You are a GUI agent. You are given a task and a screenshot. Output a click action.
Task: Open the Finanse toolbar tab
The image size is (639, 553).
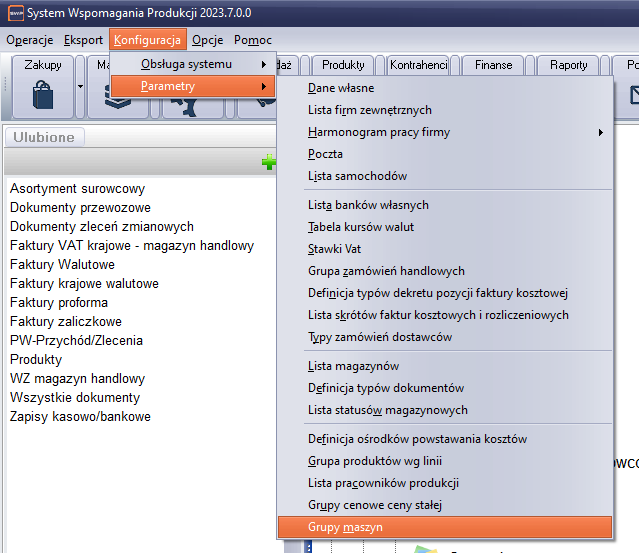pos(494,65)
